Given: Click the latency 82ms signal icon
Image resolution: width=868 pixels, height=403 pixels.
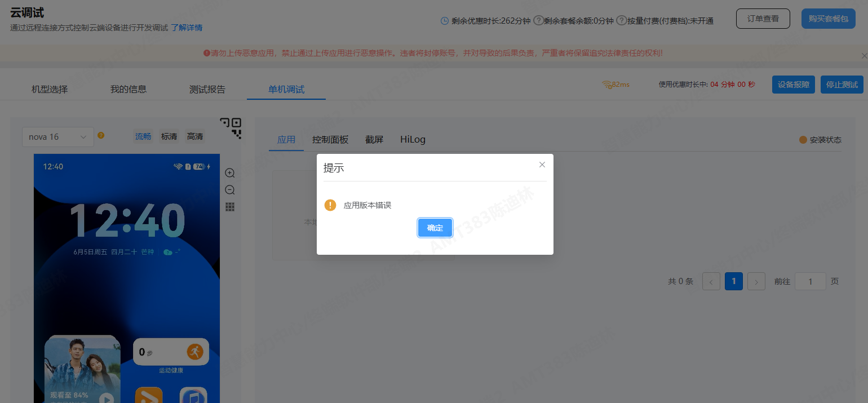Looking at the screenshot, I should click(x=607, y=85).
